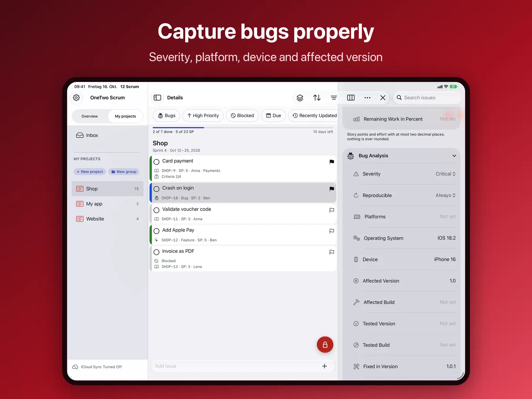This screenshot has height=399, width=532.
Task: Click the feature sparkle icon on SHOP-12 row
Action: coord(157,240)
